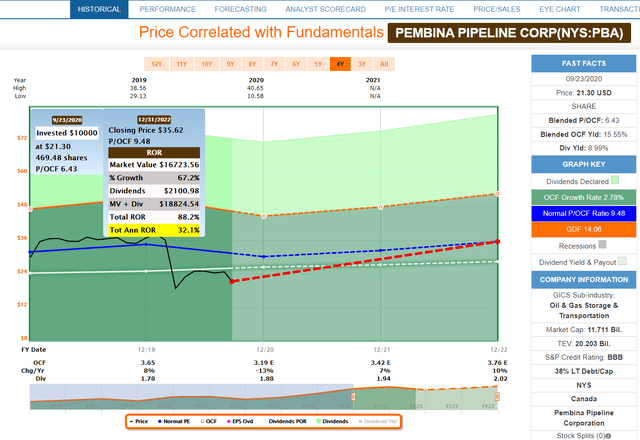The width and height of the screenshot is (640, 440).
Task: Go to ANALYST SCORECARD tab
Action: tap(325, 9)
